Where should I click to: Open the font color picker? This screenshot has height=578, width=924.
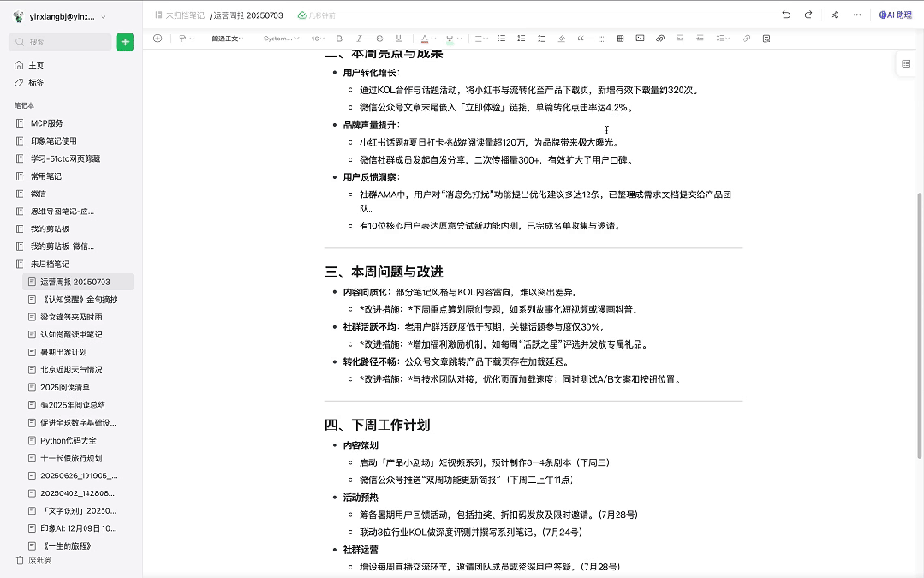[x=426, y=39]
